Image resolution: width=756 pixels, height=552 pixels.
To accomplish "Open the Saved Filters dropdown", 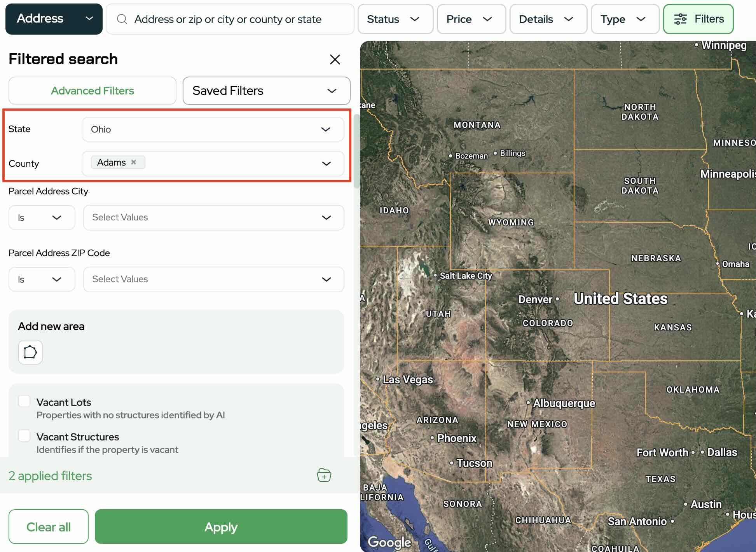I will tap(266, 91).
